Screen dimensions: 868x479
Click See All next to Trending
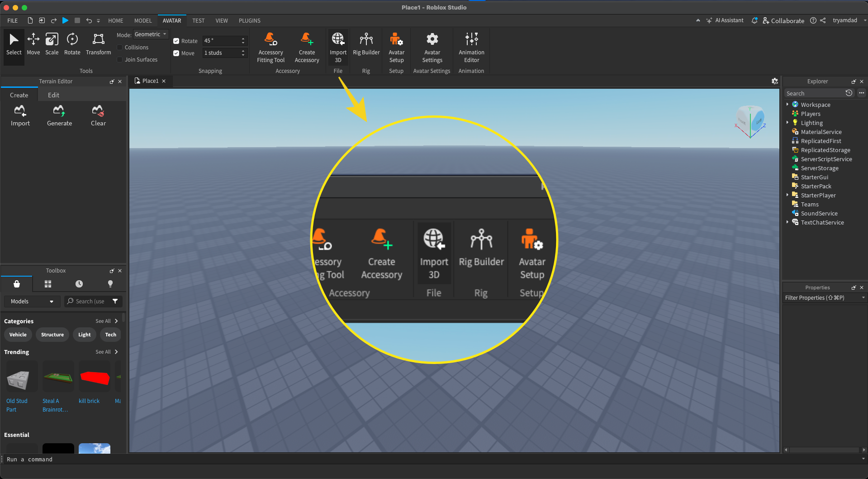[x=107, y=352]
